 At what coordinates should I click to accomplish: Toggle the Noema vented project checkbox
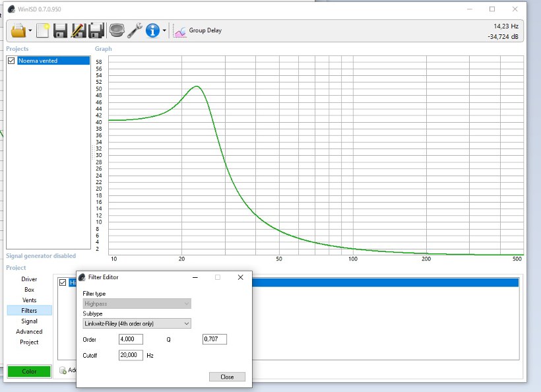pyautogui.click(x=11, y=61)
